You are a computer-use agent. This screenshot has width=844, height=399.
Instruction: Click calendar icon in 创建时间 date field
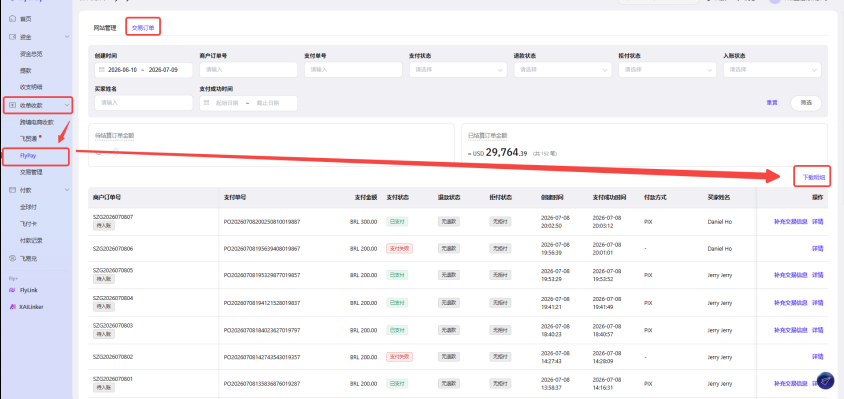102,70
